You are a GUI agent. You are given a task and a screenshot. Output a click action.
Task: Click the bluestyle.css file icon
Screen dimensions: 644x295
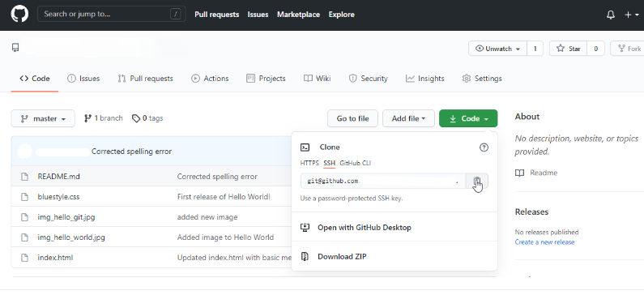point(24,197)
